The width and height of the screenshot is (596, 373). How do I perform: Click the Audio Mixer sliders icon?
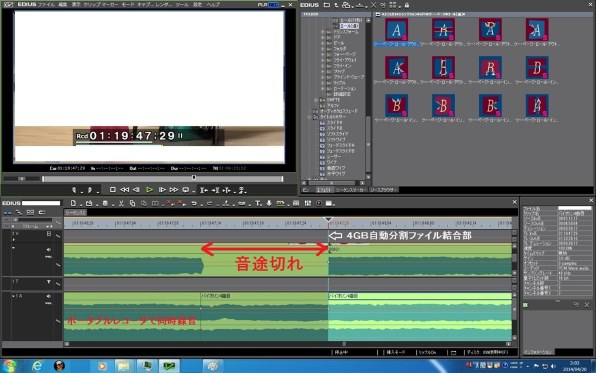(308, 203)
